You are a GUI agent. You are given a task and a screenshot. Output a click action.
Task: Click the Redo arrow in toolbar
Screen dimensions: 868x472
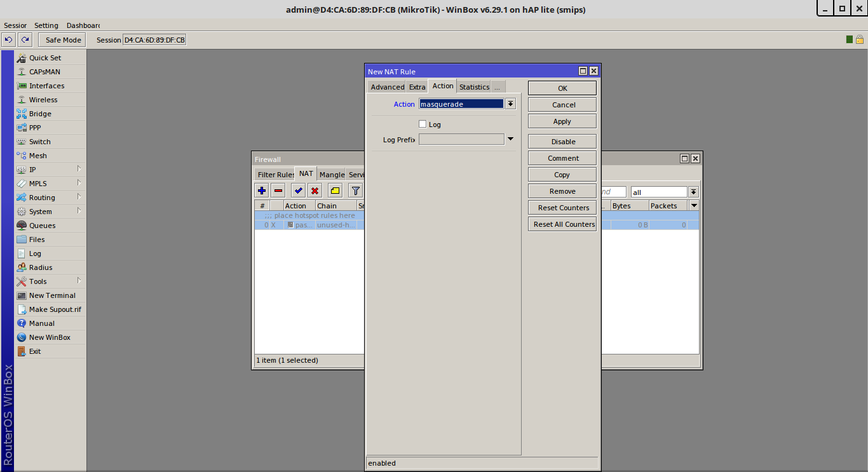[25, 40]
